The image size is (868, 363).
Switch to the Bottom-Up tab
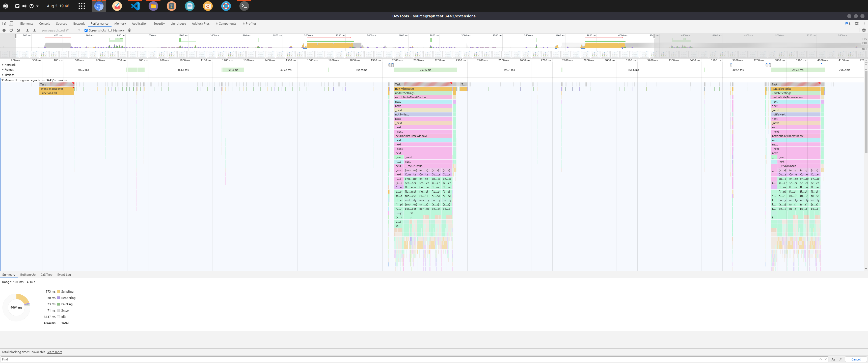28,275
